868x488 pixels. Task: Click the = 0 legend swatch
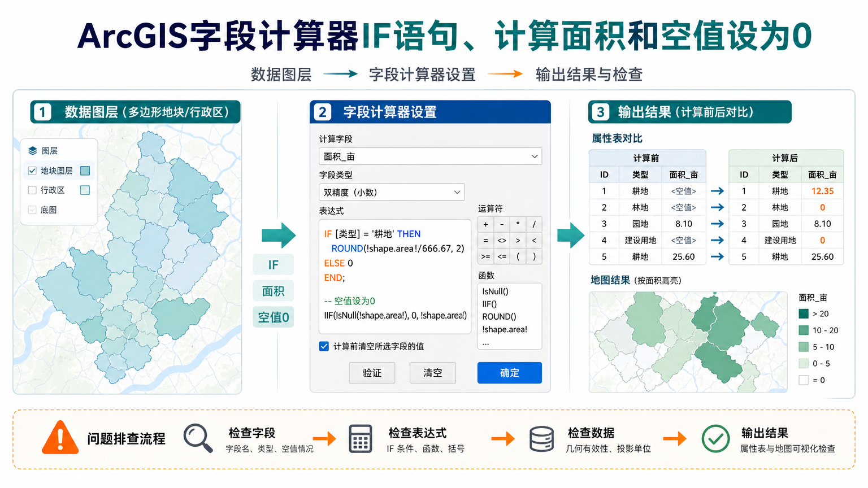pyautogui.click(x=804, y=380)
